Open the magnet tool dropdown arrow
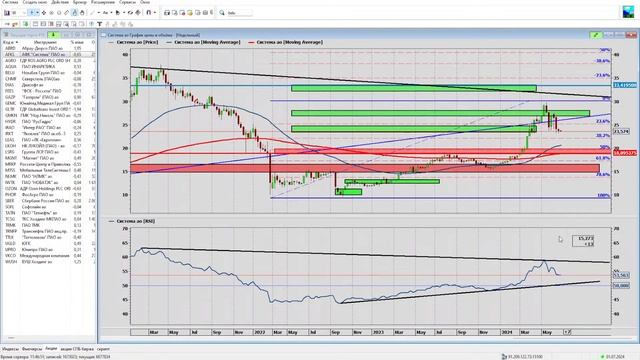Viewport: 640px width, 360px height. pyautogui.click(x=154, y=13)
